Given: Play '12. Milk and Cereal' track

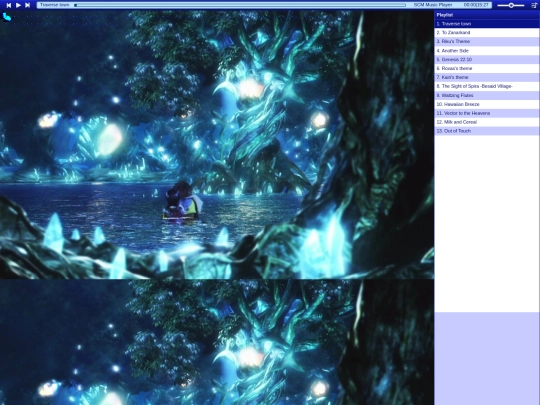Looking at the screenshot, I should pos(487,122).
